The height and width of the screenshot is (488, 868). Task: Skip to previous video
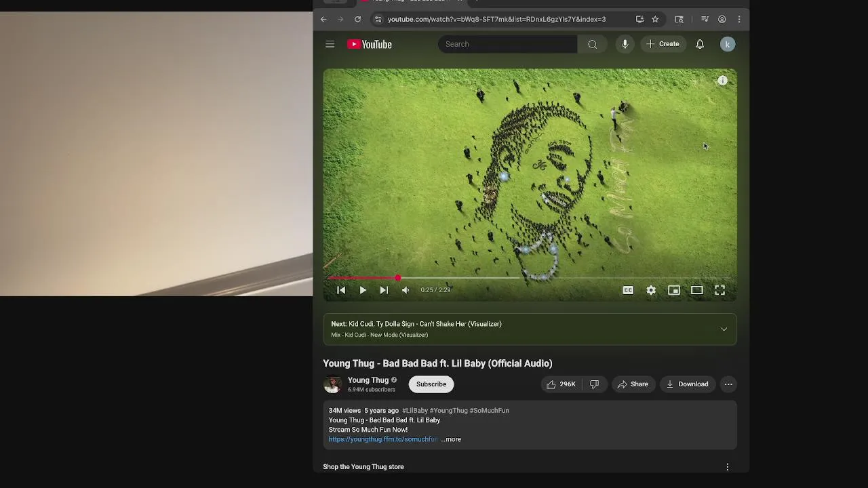pos(341,290)
